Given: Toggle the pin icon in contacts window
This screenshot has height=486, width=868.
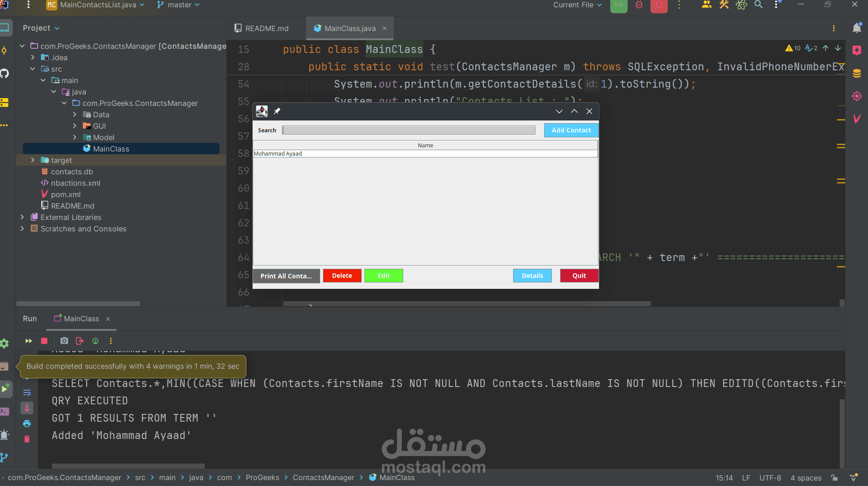Looking at the screenshot, I should (x=277, y=111).
